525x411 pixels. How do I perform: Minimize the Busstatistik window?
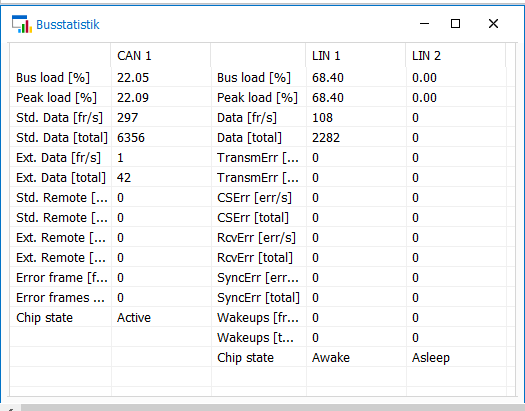tap(424, 24)
